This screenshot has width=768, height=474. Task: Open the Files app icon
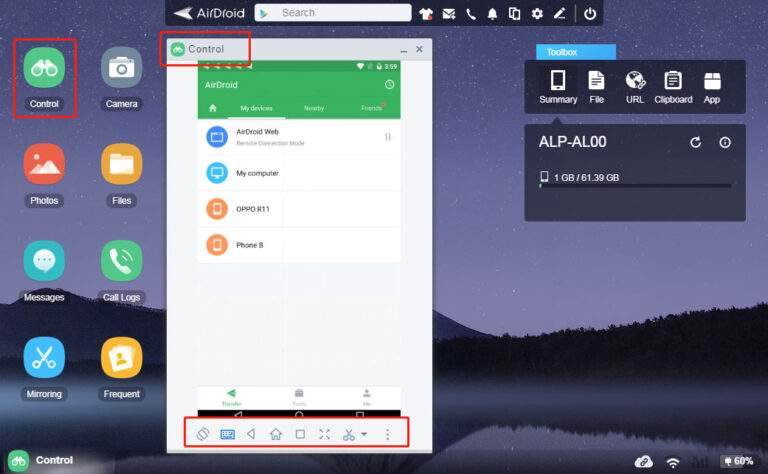121,164
